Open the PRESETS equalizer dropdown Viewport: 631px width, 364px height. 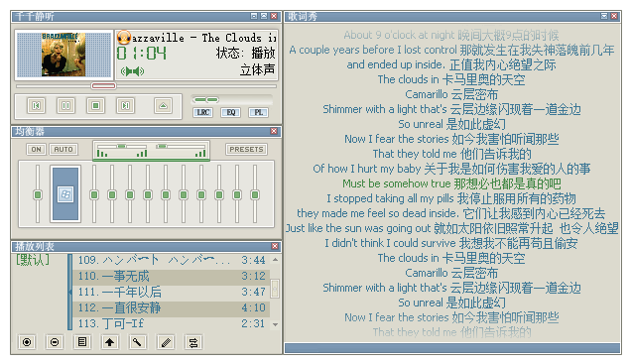(x=246, y=149)
